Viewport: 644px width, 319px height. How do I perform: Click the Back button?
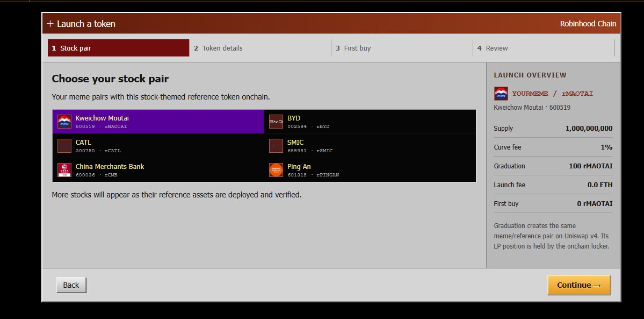[x=71, y=285]
